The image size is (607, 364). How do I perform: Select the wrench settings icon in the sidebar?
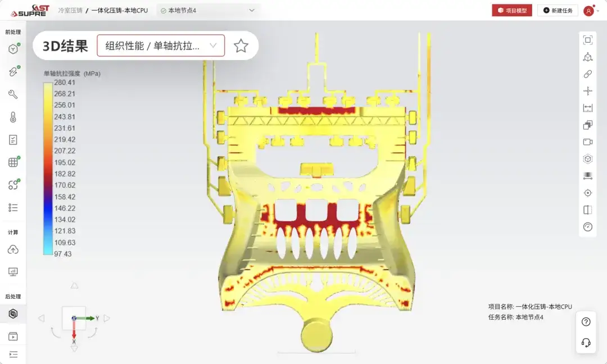point(13,94)
